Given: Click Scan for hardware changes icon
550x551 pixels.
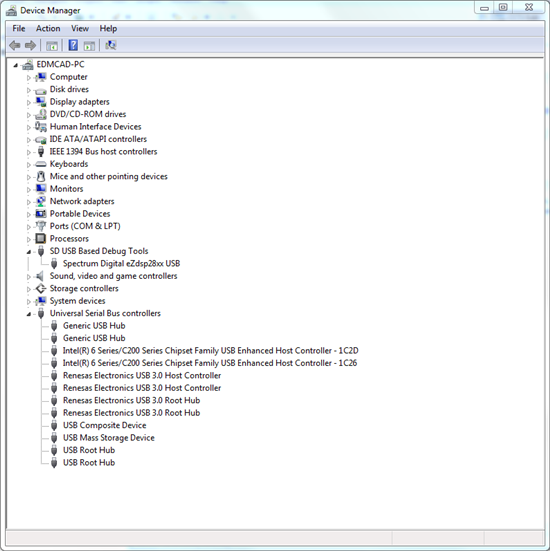Looking at the screenshot, I should coord(111,45).
